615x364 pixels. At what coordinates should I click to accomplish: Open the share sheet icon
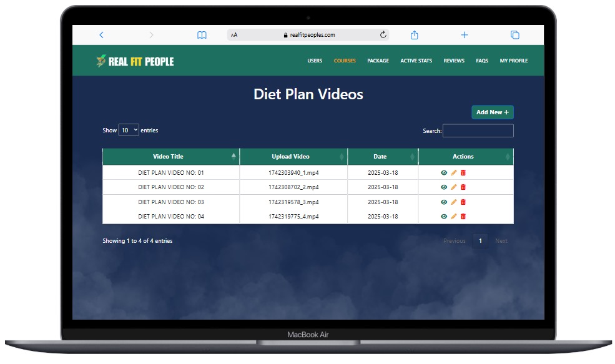[x=414, y=35]
